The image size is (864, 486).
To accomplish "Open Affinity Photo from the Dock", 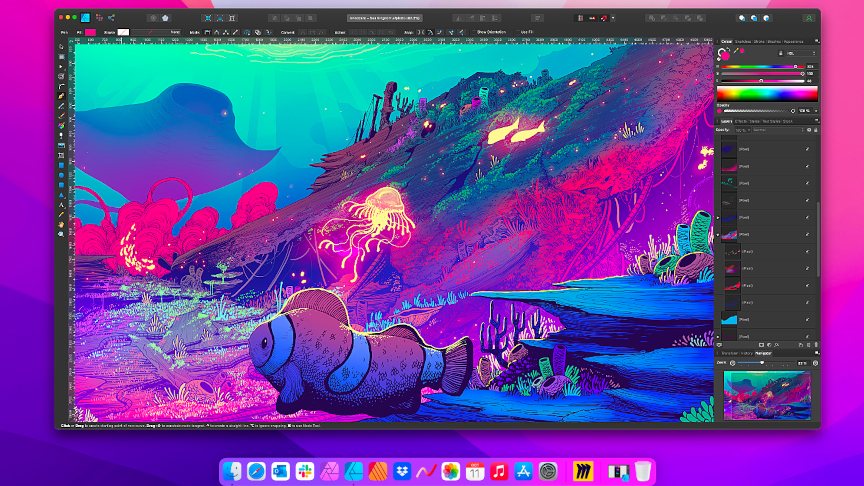I will [330, 472].
